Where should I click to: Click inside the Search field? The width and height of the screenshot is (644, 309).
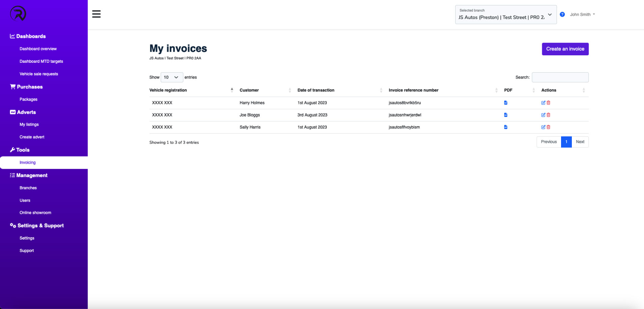click(560, 77)
